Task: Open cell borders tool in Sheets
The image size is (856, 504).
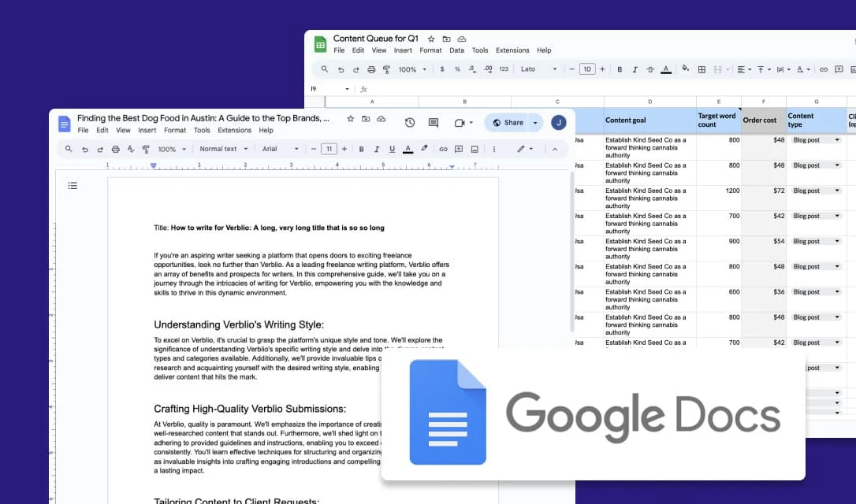Action: point(702,69)
